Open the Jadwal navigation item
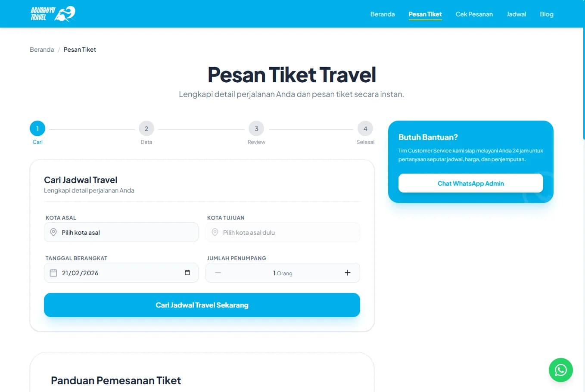The width and height of the screenshot is (585, 392). pos(516,14)
